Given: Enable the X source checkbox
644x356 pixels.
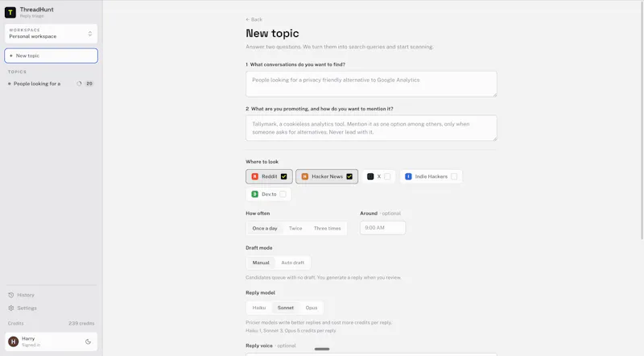Looking at the screenshot, I should pos(387,176).
